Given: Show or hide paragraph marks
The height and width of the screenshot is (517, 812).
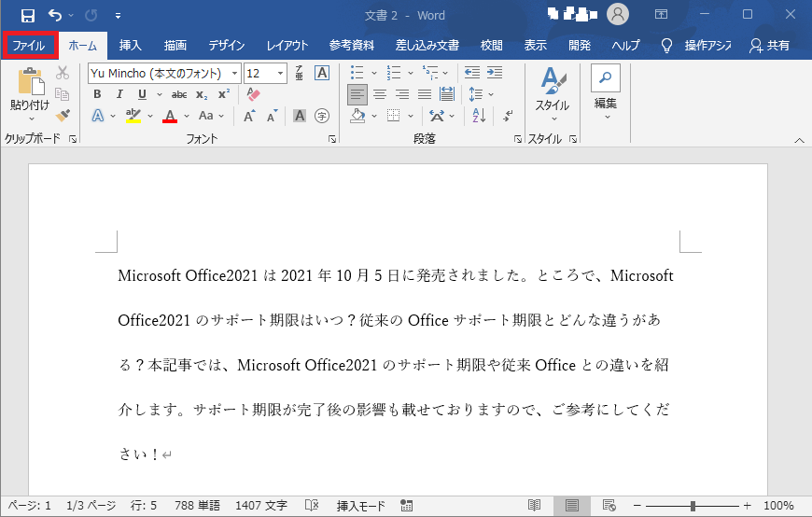Looking at the screenshot, I should [x=508, y=116].
